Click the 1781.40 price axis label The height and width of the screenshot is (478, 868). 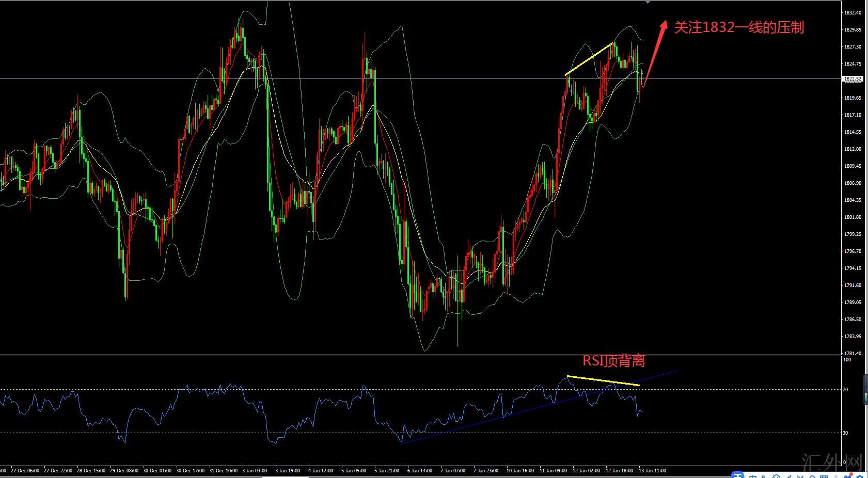pos(852,354)
